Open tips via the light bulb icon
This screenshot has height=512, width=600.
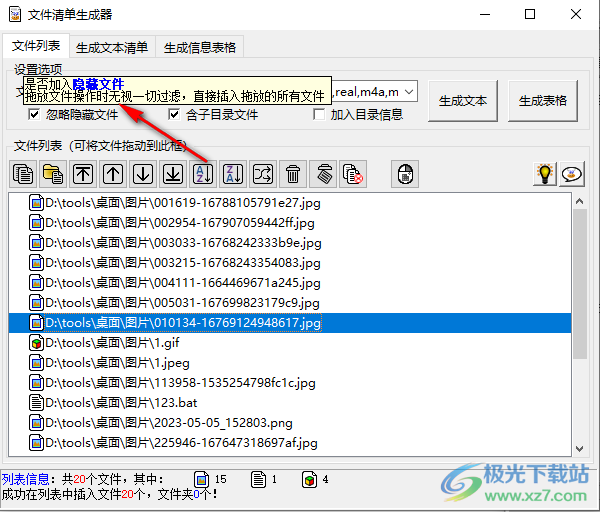click(x=545, y=174)
